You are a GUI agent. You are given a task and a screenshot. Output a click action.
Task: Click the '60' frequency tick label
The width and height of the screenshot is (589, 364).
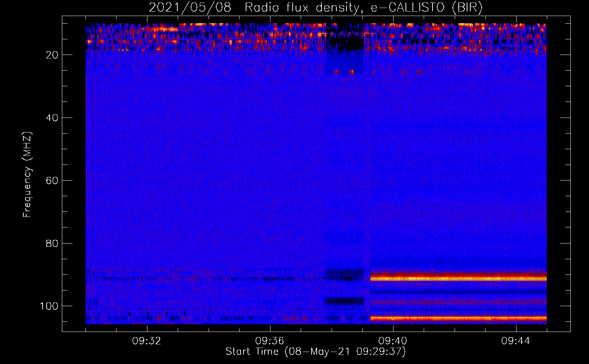pos(52,181)
